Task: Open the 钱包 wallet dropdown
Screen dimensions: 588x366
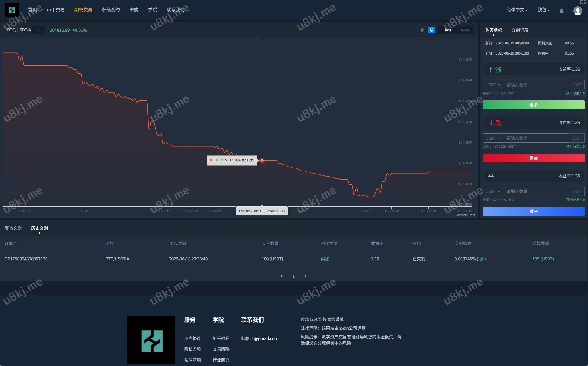Action: click(543, 10)
